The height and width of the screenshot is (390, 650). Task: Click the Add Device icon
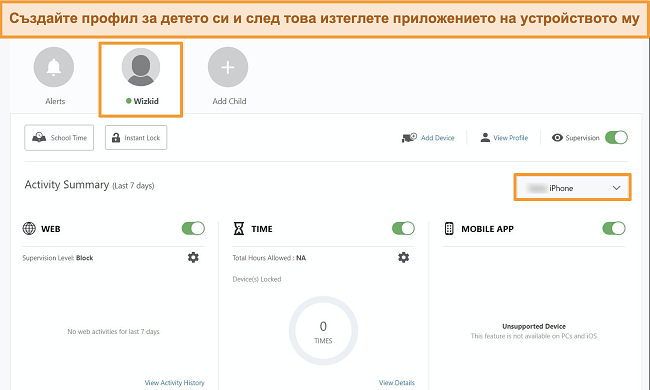pyautogui.click(x=409, y=138)
